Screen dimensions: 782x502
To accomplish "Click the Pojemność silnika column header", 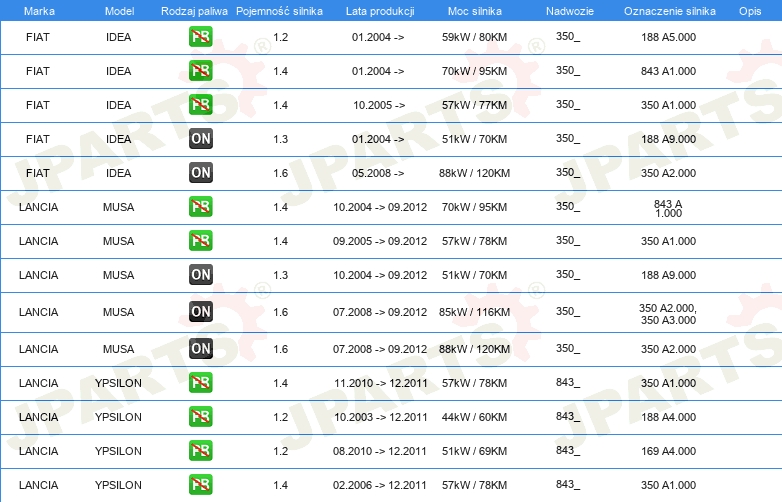I will [x=279, y=11].
